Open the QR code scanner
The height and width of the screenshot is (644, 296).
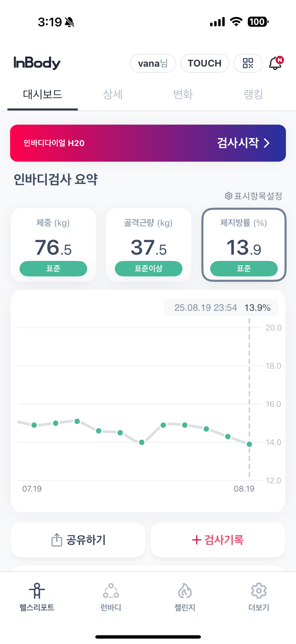pos(248,63)
